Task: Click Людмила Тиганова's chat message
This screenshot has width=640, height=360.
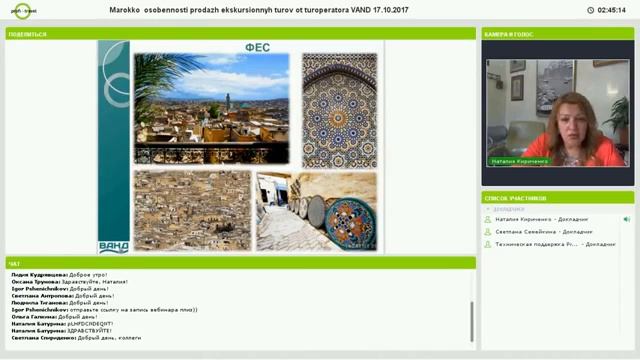Action: coord(60,303)
